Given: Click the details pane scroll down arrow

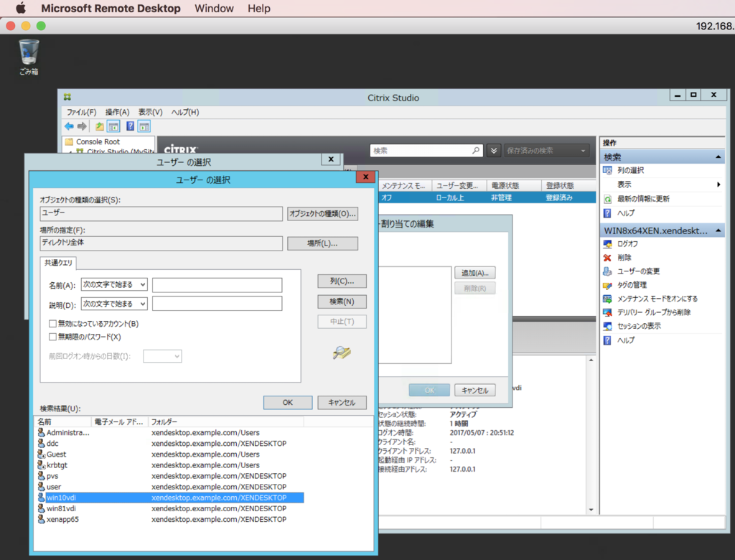Looking at the screenshot, I should point(591,509).
